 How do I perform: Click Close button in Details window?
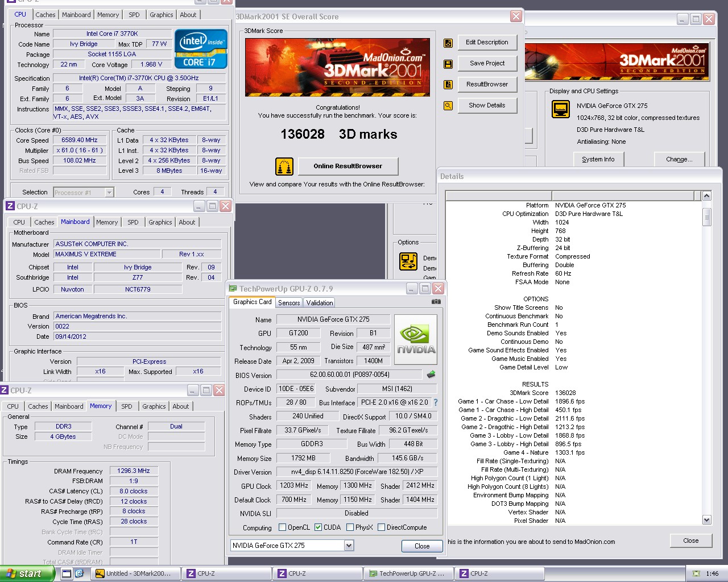[x=691, y=541]
